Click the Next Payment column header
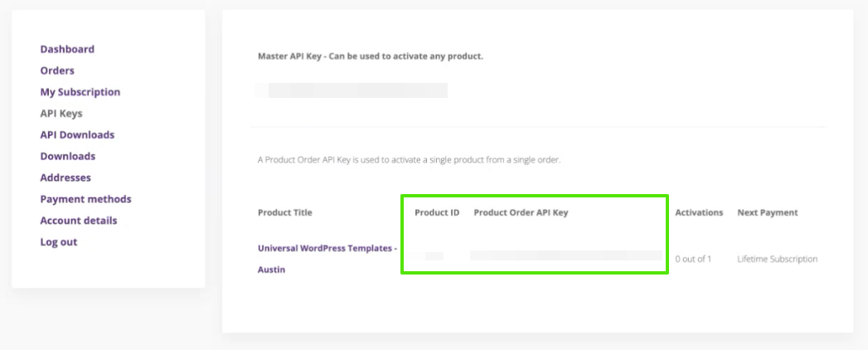Image resolution: width=868 pixels, height=350 pixels. 768,212
